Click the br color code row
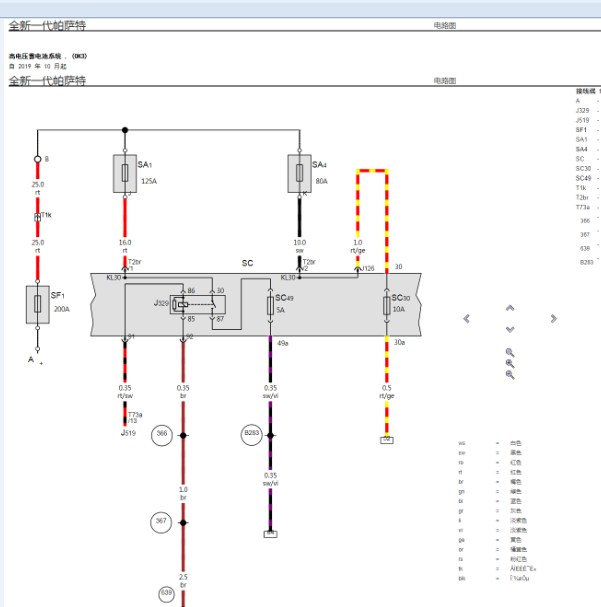601x607 pixels. [490, 482]
